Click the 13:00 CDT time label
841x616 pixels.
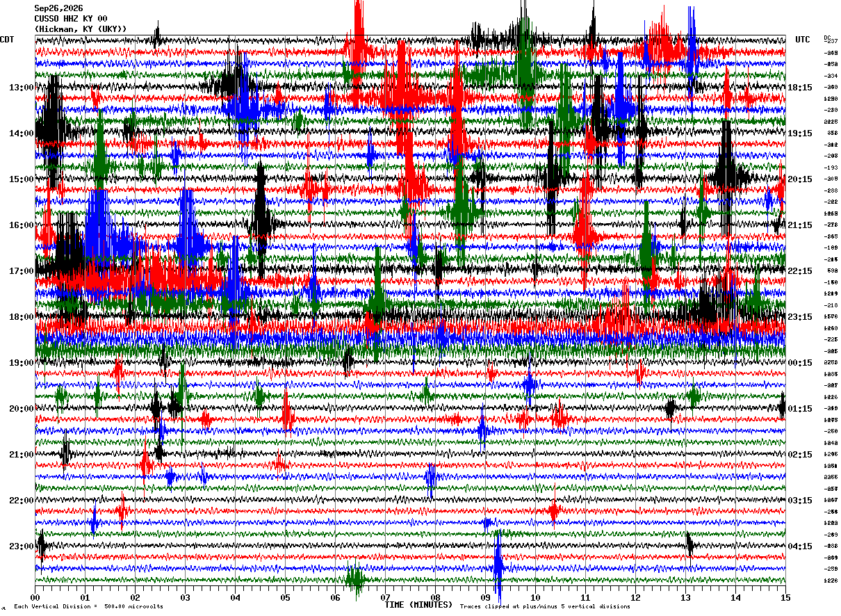[x=22, y=88]
